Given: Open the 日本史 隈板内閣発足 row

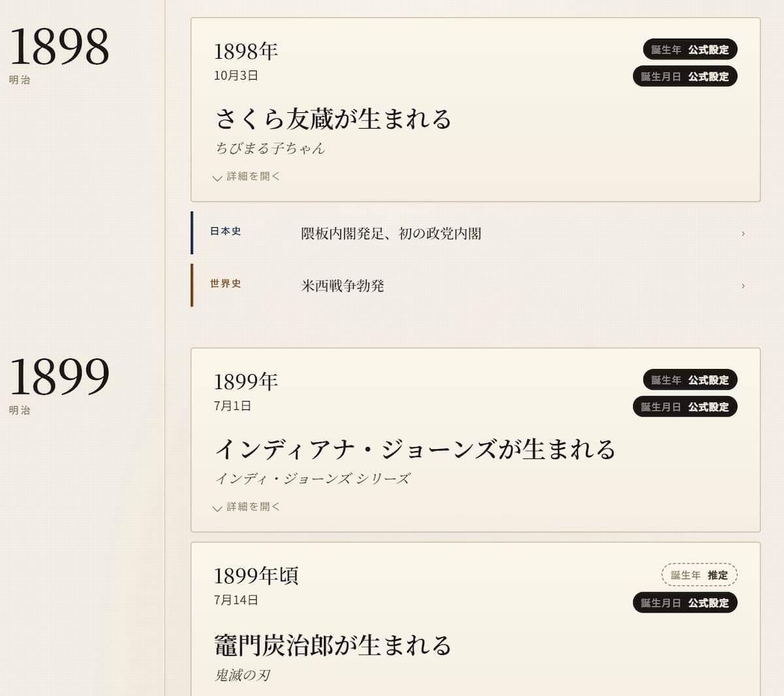Looking at the screenshot, I should [391, 233].
